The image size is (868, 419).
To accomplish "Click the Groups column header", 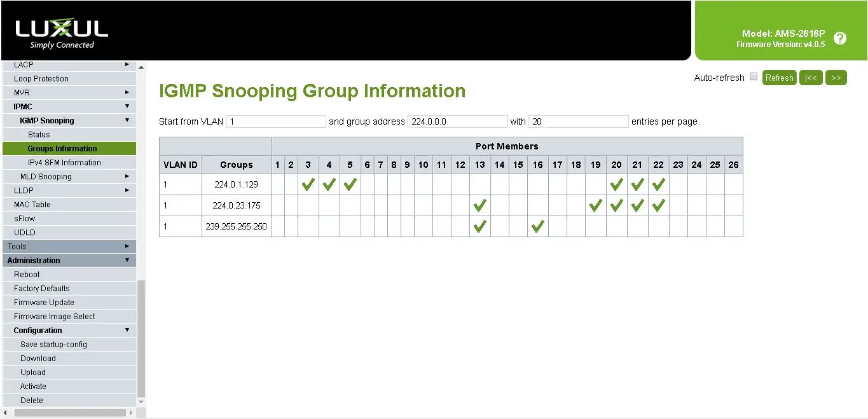I will click(237, 165).
